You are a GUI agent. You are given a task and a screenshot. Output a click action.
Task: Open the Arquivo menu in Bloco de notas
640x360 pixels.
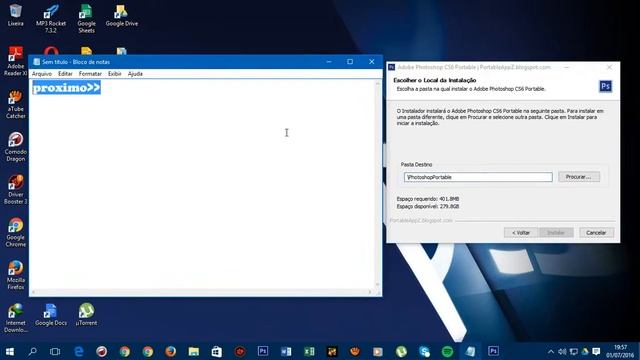(42, 74)
